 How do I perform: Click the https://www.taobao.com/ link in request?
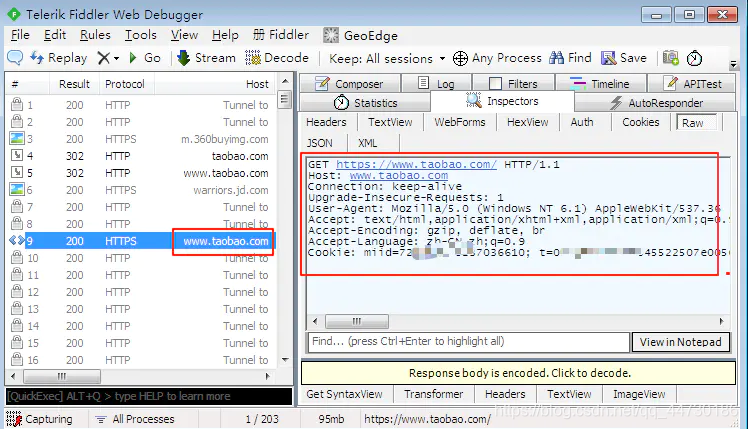pos(416,164)
